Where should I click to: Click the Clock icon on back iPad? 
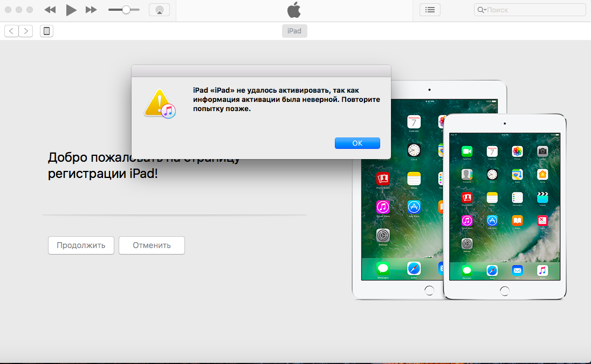[414, 150]
